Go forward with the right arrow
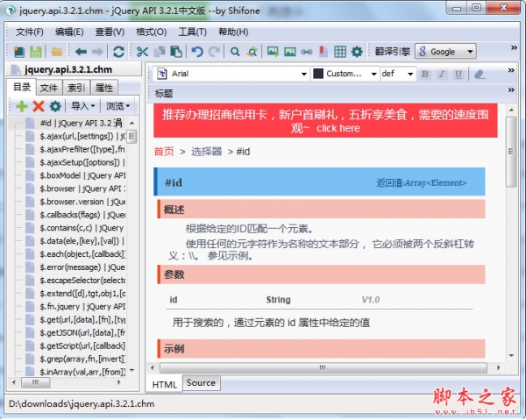The height and width of the screenshot is (420, 526). click(x=97, y=52)
